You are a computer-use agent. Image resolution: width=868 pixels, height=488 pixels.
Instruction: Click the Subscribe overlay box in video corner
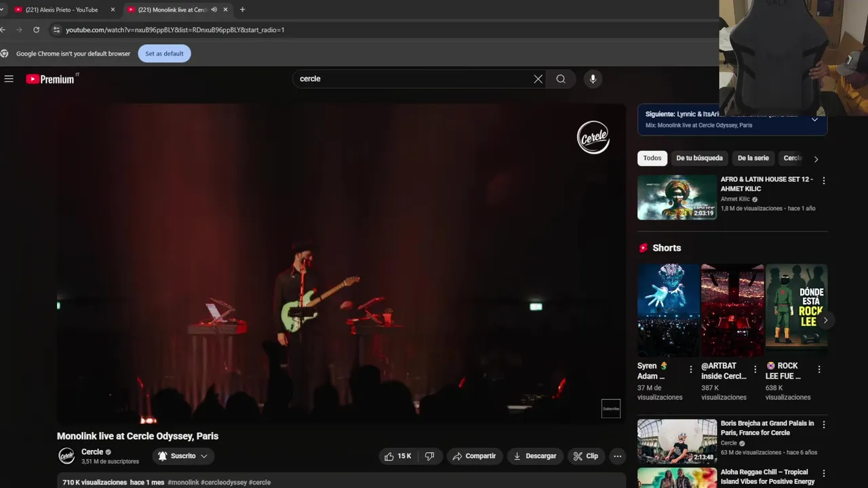611,408
